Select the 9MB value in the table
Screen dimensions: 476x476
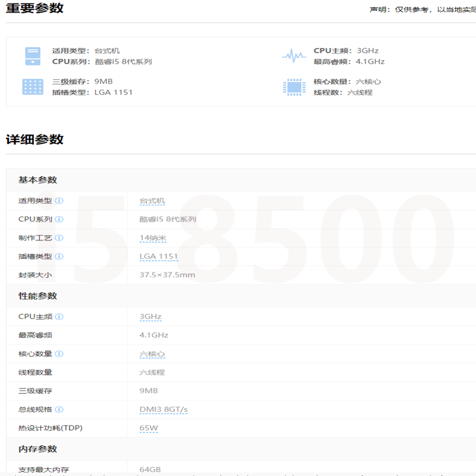coord(148,391)
